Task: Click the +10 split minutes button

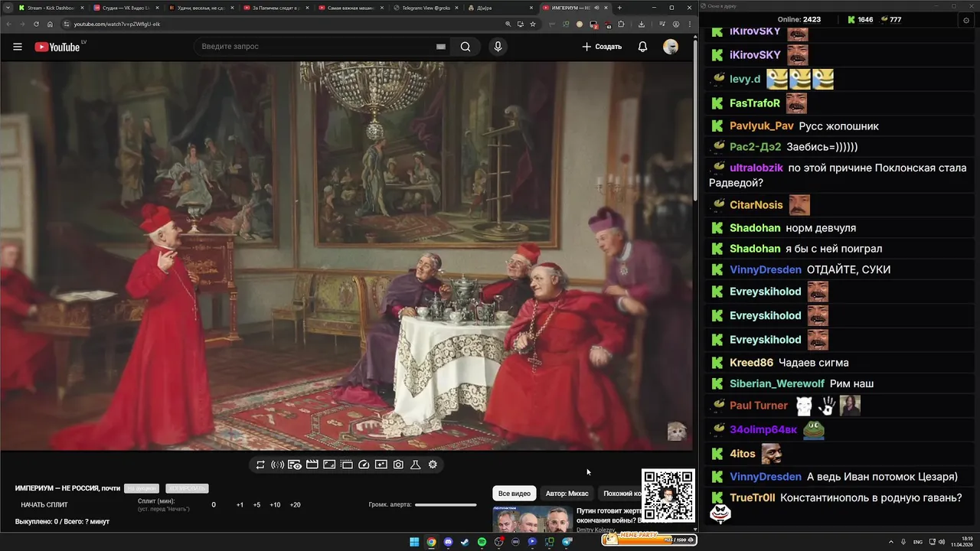Action: coord(275,505)
